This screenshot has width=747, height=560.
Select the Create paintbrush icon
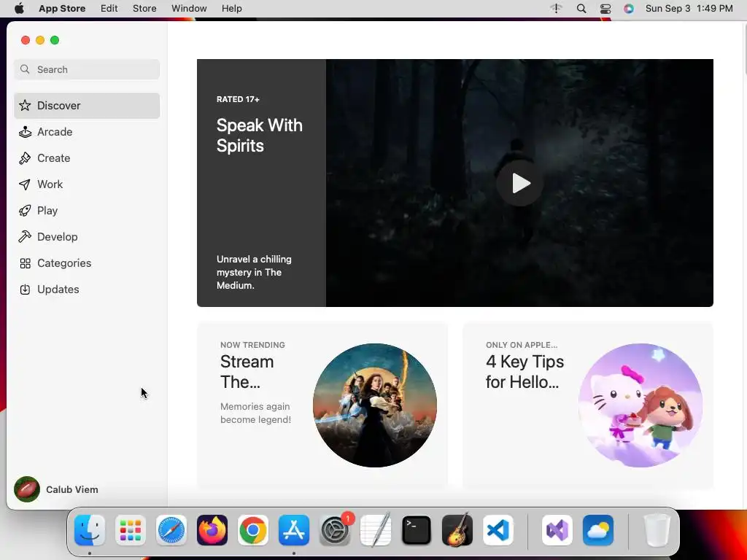25,158
